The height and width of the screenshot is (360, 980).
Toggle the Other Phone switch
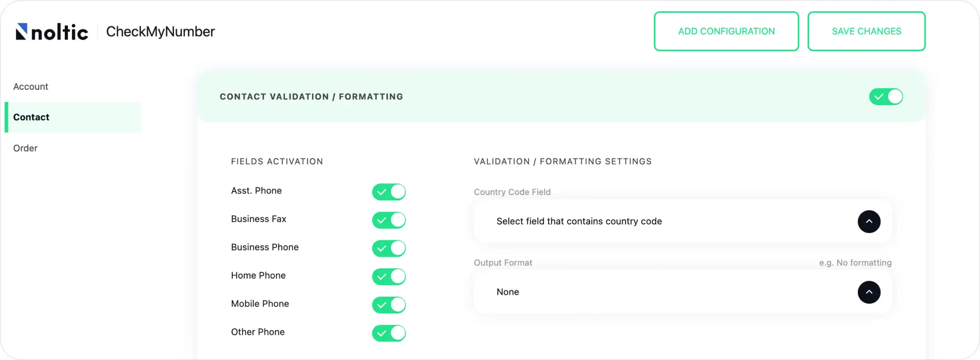click(x=389, y=333)
